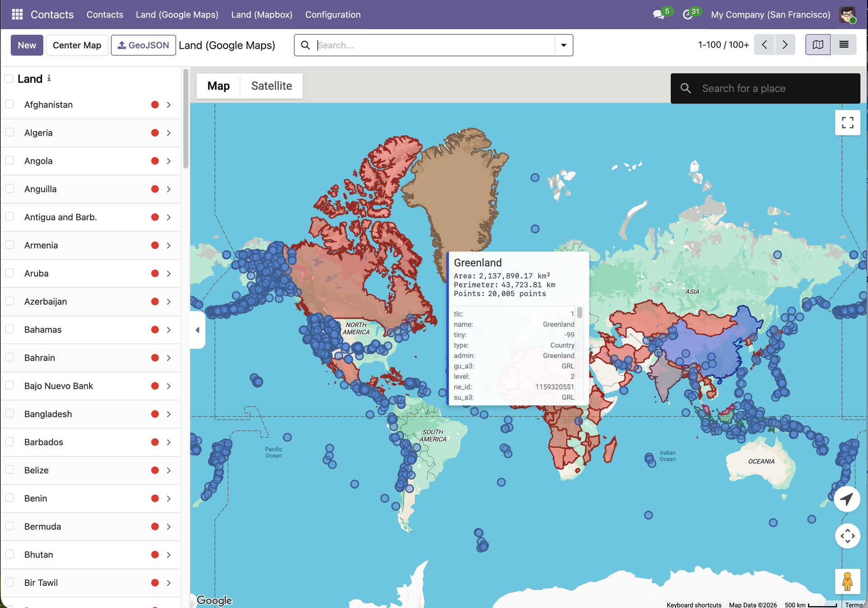
Task: Check the Algeria checkbox
Action: coord(9,132)
